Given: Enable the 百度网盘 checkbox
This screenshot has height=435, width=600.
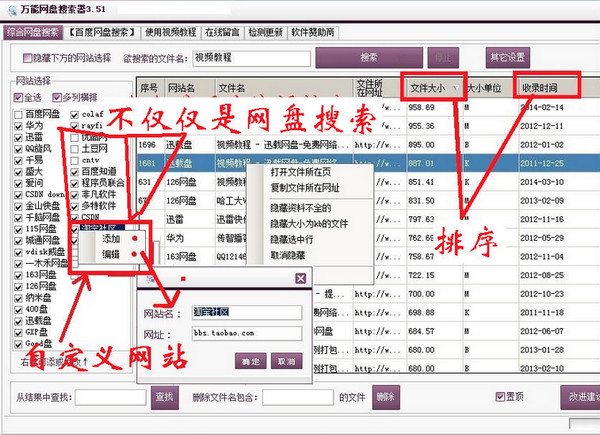Looking at the screenshot, I should pyautogui.click(x=18, y=114).
